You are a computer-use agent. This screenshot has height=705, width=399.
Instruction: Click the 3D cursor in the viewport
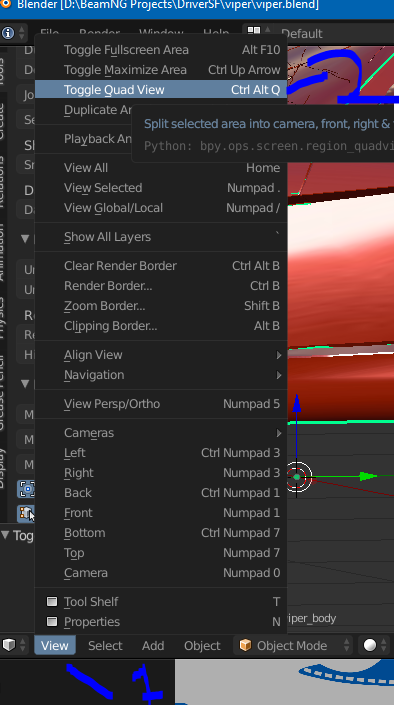(x=297, y=477)
